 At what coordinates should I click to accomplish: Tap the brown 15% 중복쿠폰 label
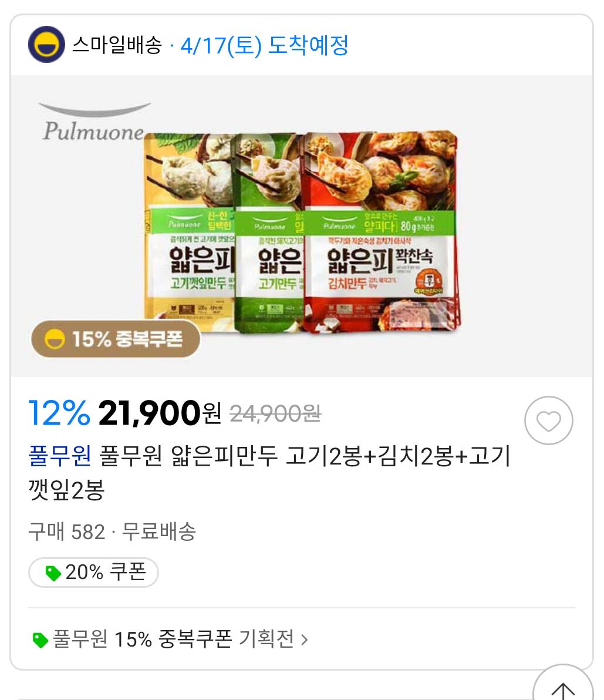116,339
